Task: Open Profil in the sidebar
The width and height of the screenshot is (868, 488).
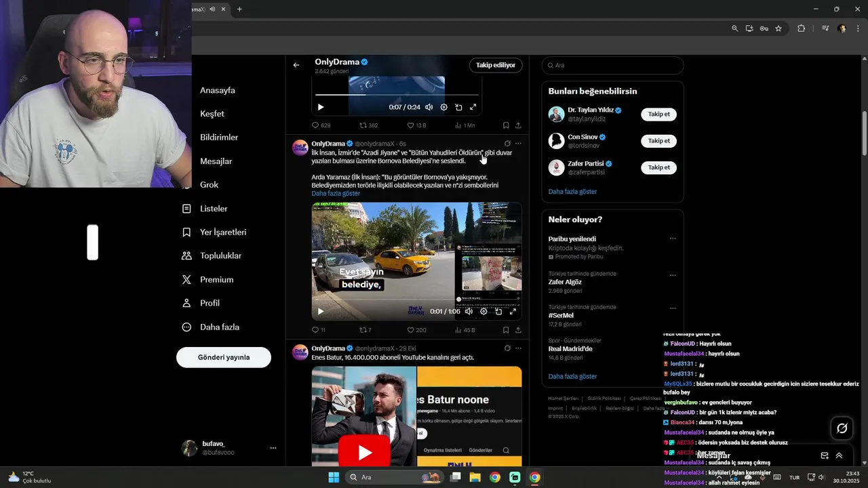Action: tap(201, 303)
